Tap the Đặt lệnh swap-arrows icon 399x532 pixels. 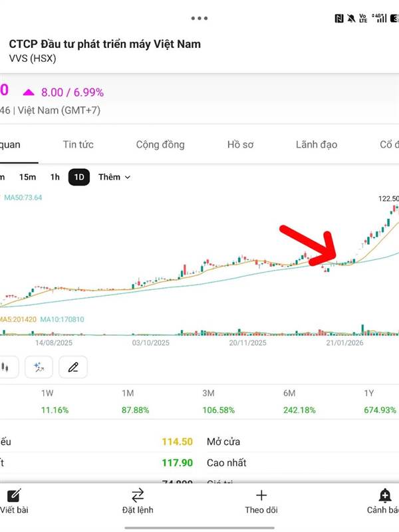[x=138, y=495]
